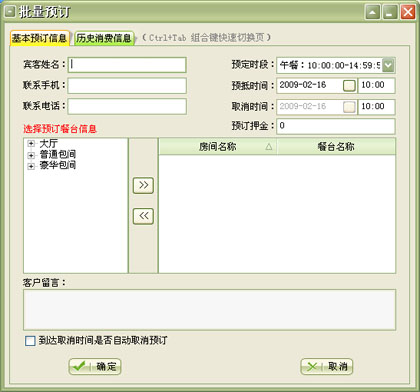The height and width of the screenshot is (392, 420).
Task: Toggle 到达取消时间是否自动取消预订 checkbox
Action: (30, 341)
